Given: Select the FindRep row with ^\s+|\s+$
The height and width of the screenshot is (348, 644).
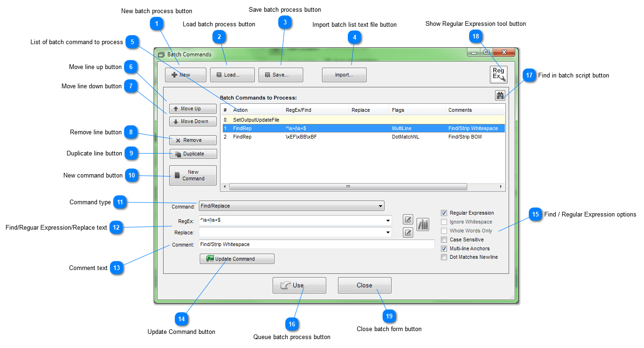Looking at the screenshot, I should click(363, 128).
